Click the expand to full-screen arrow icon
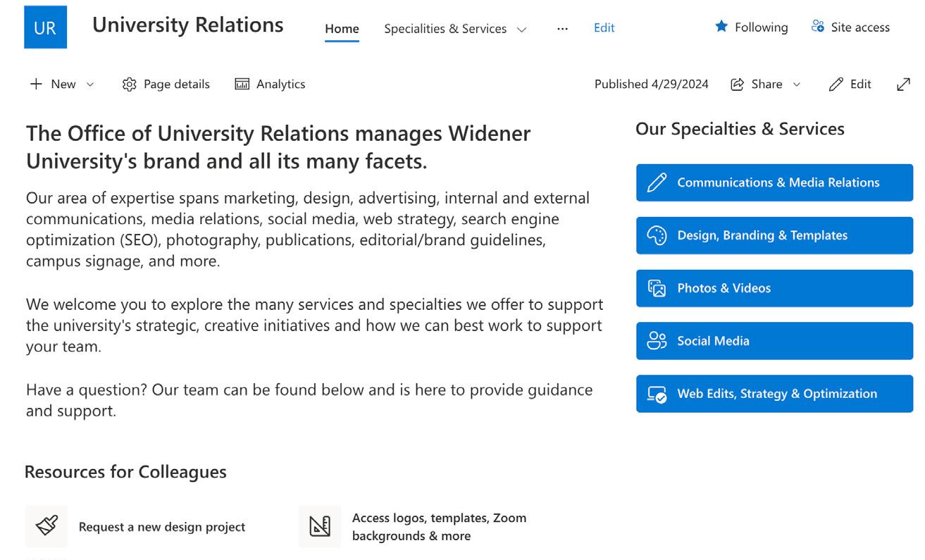The width and height of the screenshot is (925, 560). (x=903, y=85)
